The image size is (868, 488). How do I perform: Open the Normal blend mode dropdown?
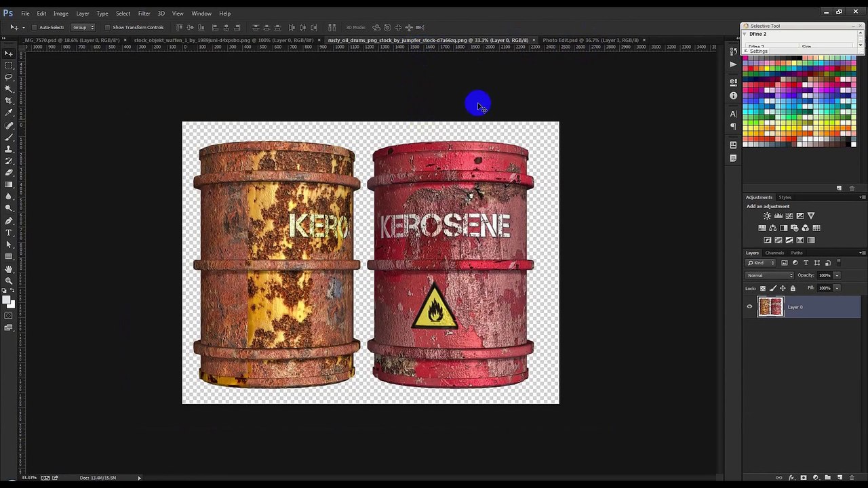point(770,276)
